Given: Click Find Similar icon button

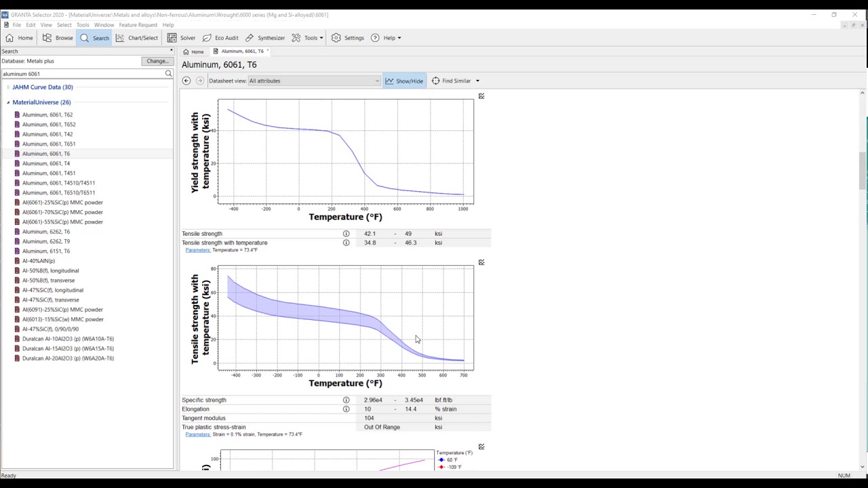Looking at the screenshot, I should (x=451, y=81).
